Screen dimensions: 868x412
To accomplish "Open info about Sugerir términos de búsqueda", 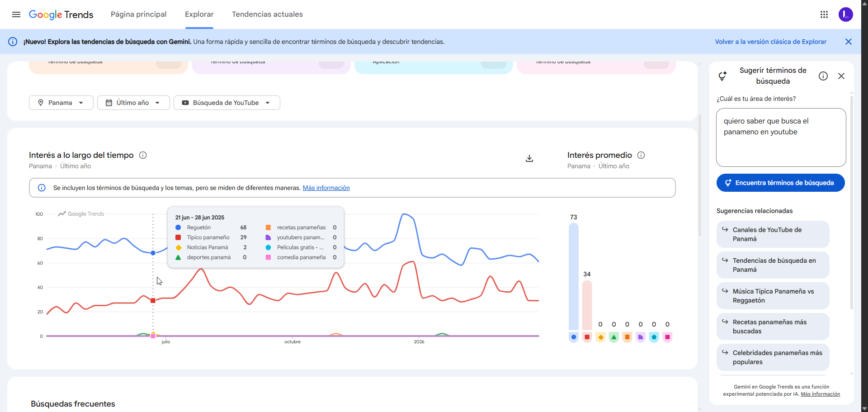I will (823, 76).
